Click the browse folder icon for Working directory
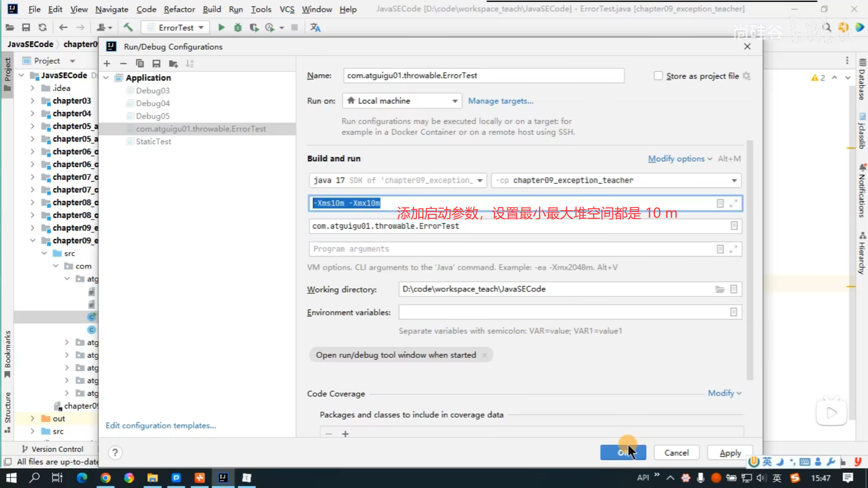Viewport: 868px width, 488px height. pyautogui.click(x=720, y=289)
